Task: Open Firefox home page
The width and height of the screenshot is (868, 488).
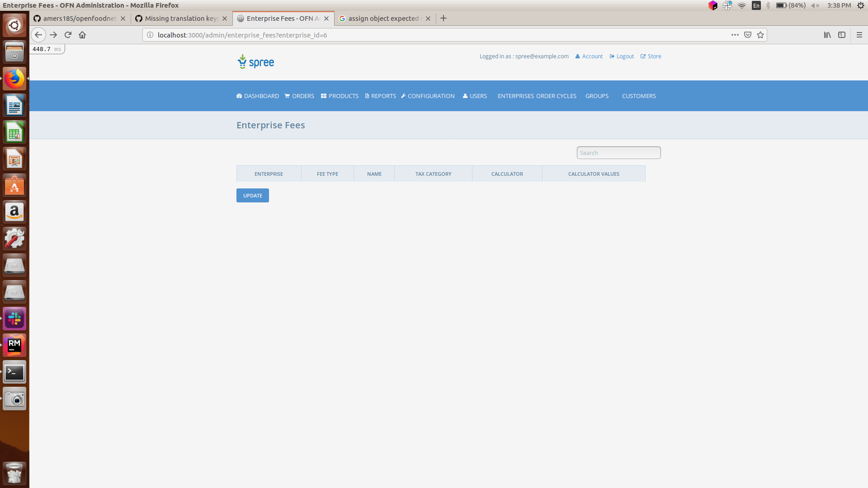Action: (82, 35)
